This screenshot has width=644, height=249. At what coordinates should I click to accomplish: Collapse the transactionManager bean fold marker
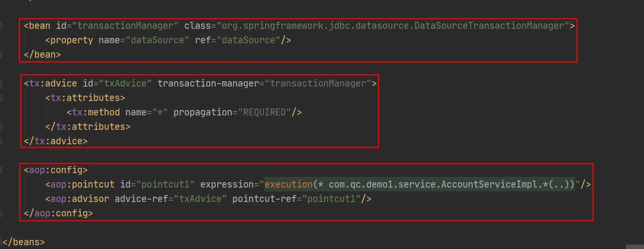[2, 26]
